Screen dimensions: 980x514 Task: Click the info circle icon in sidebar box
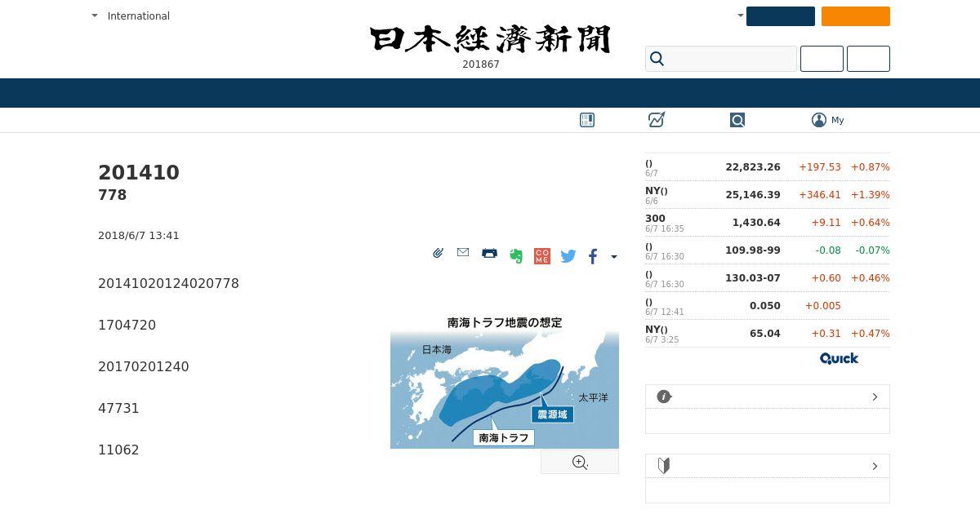(x=664, y=397)
